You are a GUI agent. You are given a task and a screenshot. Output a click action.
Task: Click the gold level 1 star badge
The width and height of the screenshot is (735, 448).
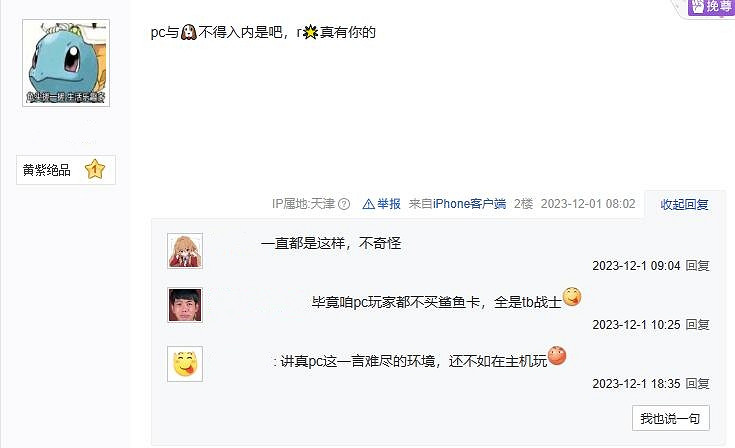pyautogui.click(x=95, y=170)
